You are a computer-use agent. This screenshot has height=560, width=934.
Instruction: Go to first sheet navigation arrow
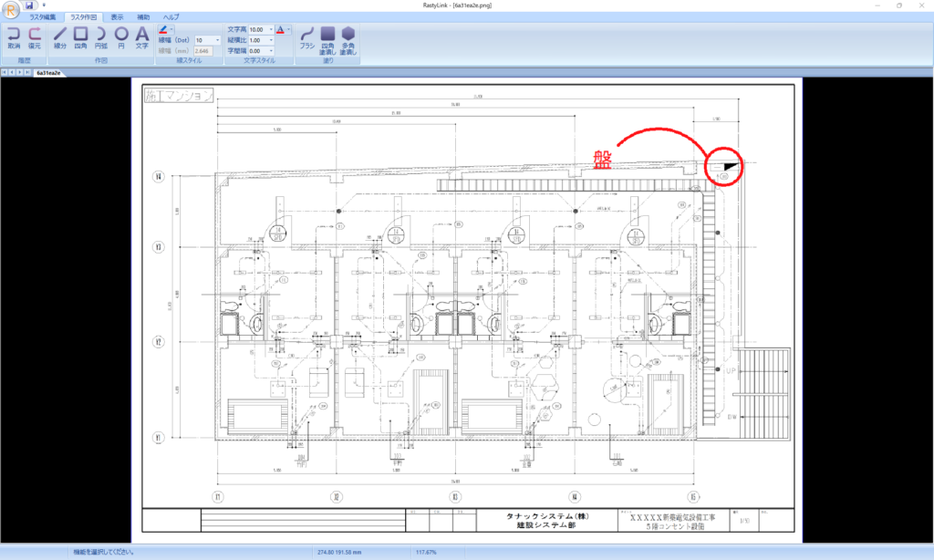(x=5, y=73)
